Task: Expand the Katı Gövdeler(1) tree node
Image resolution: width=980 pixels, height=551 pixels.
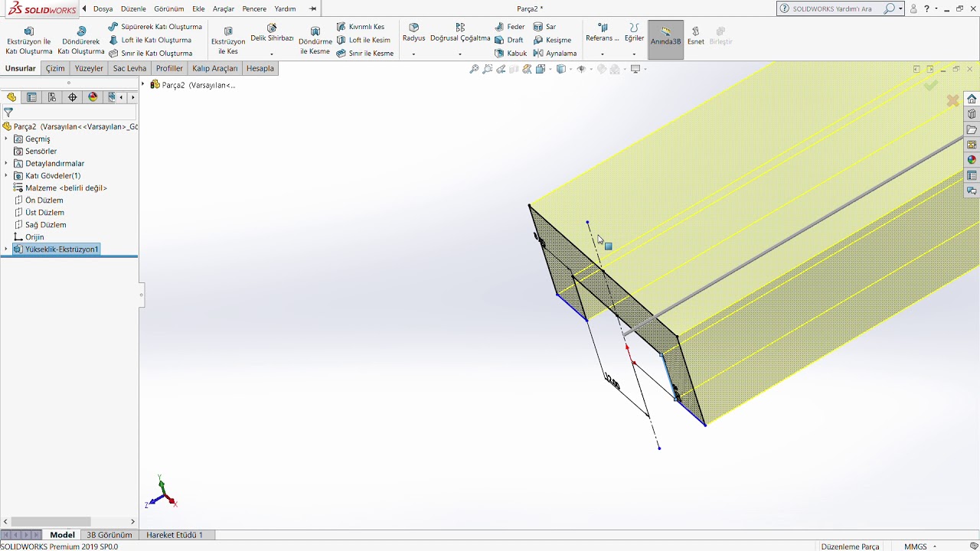Action: [x=6, y=175]
